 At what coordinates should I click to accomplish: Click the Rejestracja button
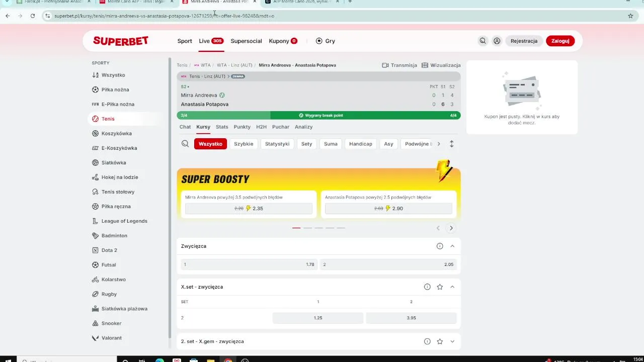(x=524, y=41)
